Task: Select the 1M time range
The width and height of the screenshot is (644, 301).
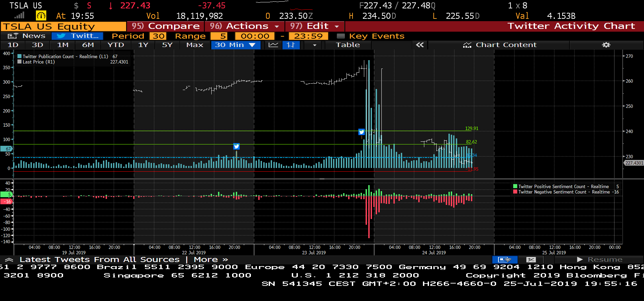Action: click(x=63, y=45)
